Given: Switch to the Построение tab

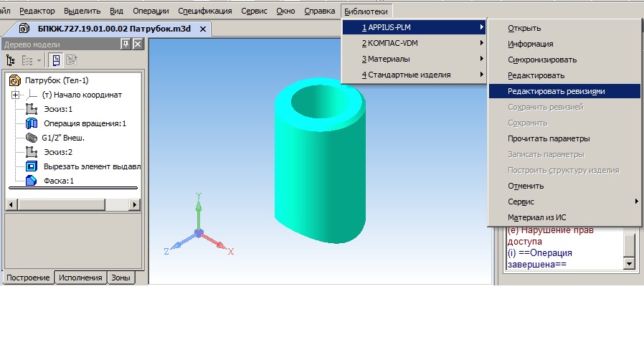Looking at the screenshot, I should pyautogui.click(x=29, y=278).
